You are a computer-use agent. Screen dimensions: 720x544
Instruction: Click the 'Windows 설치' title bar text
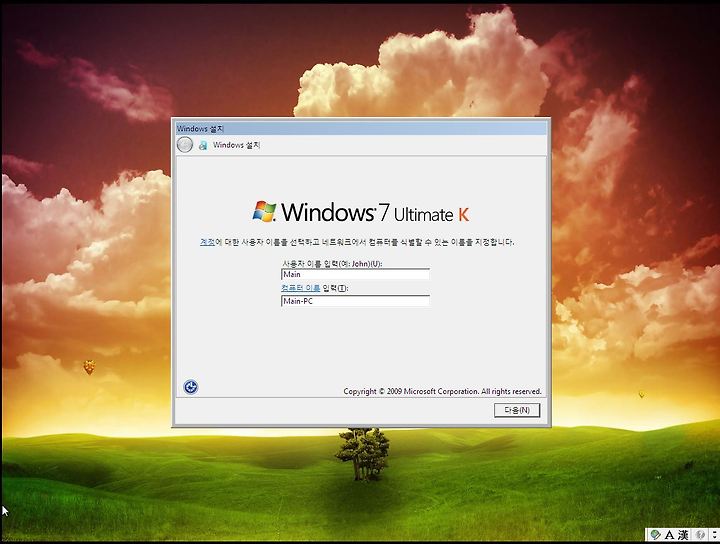click(x=200, y=129)
